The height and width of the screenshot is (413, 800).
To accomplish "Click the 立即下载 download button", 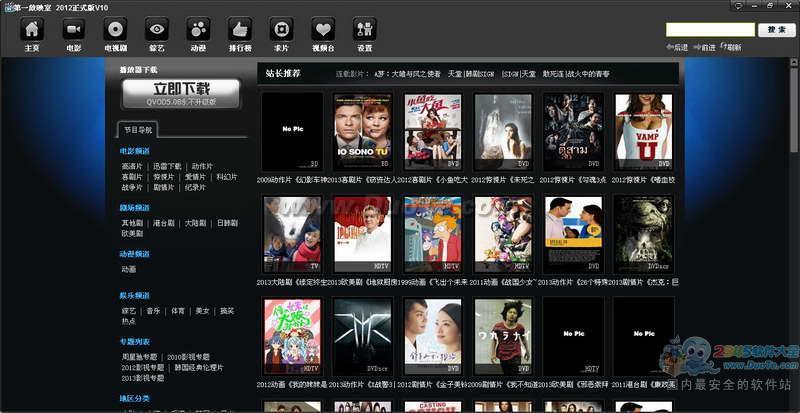I will coord(181,93).
